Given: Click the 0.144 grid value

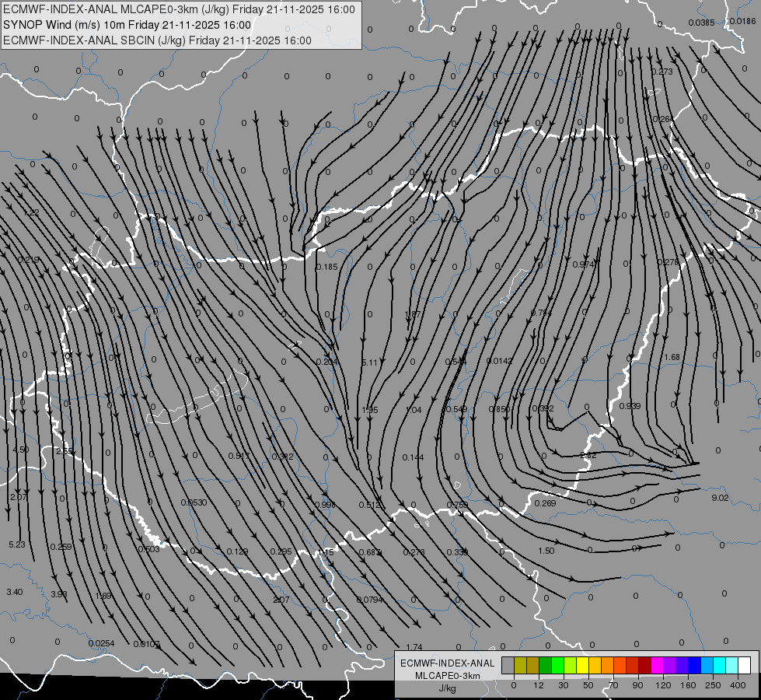Looking at the screenshot, I should tap(413, 457).
